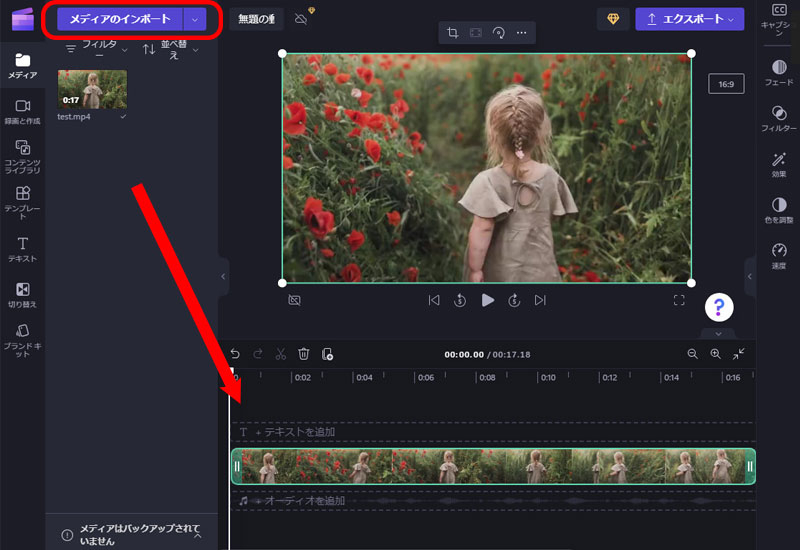Toggle the キャプション captions panel
This screenshot has width=800, height=550.
pos(779,19)
